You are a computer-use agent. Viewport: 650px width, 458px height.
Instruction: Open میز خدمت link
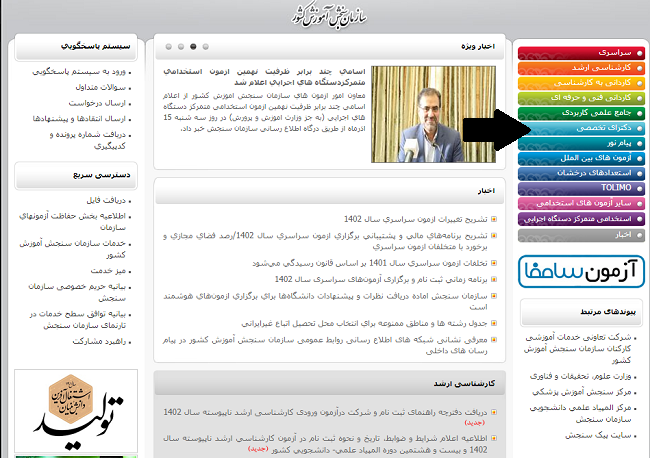pos(108,271)
